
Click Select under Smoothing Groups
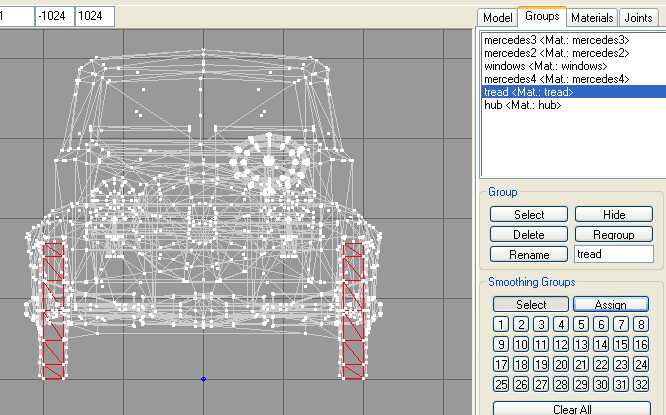(531, 305)
